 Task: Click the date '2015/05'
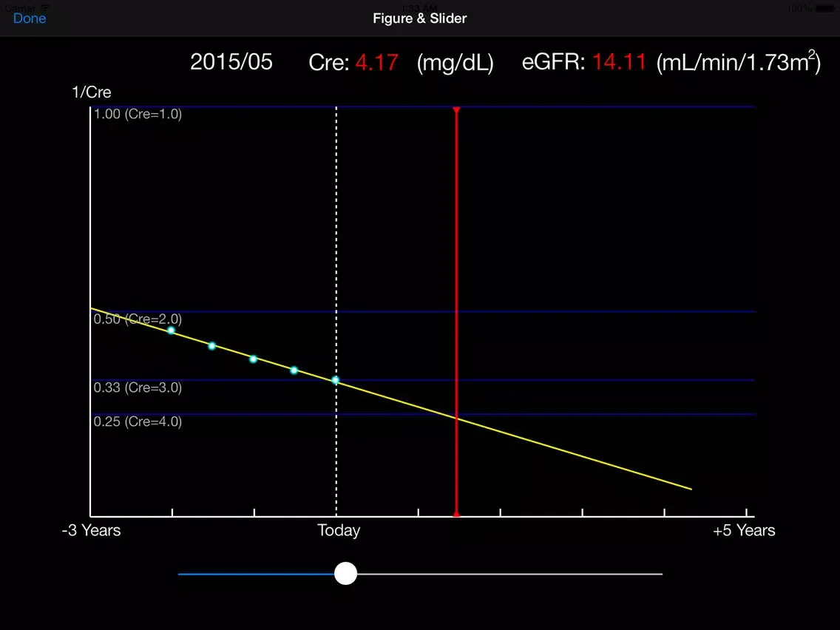click(231, 62)
